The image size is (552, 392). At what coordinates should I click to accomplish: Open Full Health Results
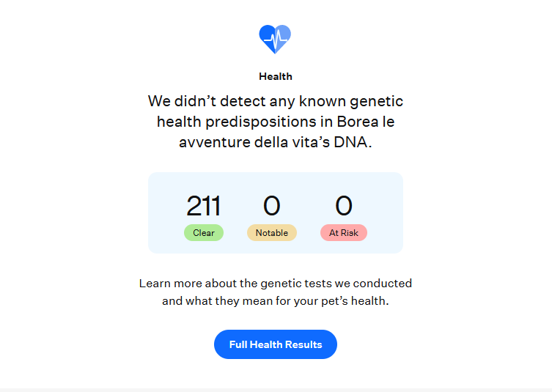pyautogui.click(x=276, y=344)
